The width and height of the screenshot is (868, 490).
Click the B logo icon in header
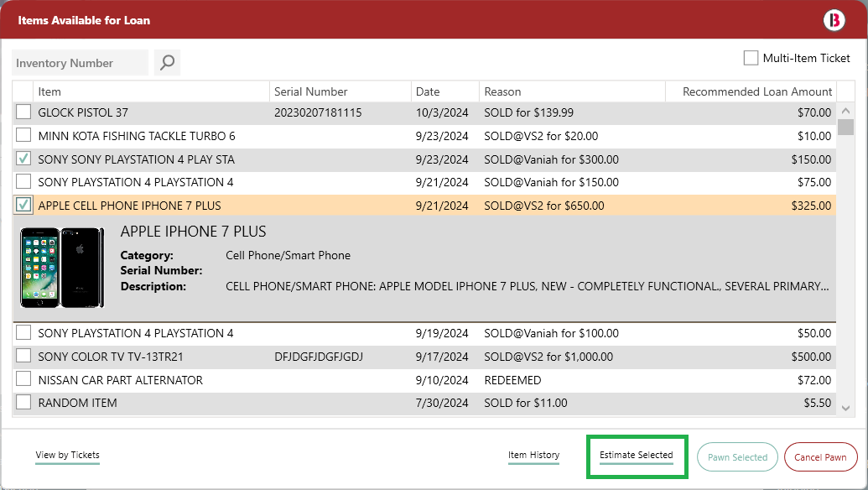(834, 20)
